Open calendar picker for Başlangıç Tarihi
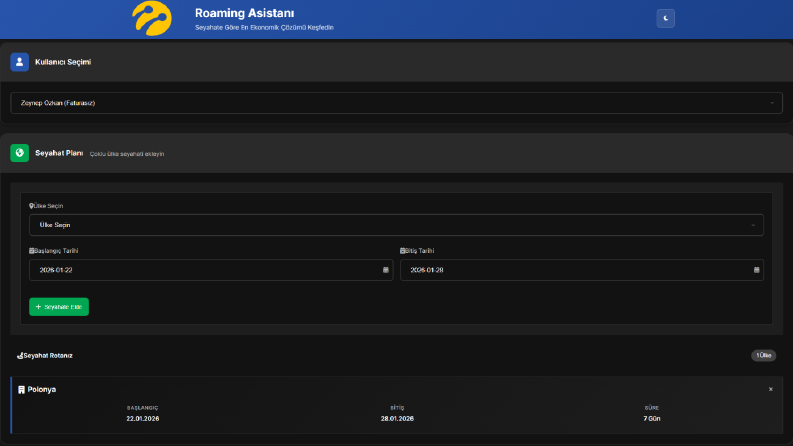The width and height of the screenshot is (793, 446). click(x=385, y=270)
